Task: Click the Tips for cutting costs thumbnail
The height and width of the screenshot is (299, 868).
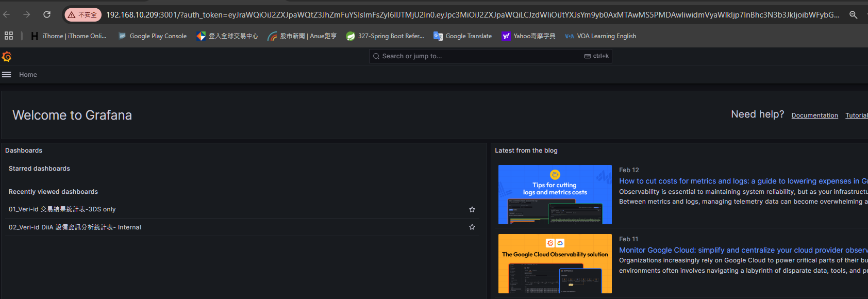Action: (x=555, y=194)
